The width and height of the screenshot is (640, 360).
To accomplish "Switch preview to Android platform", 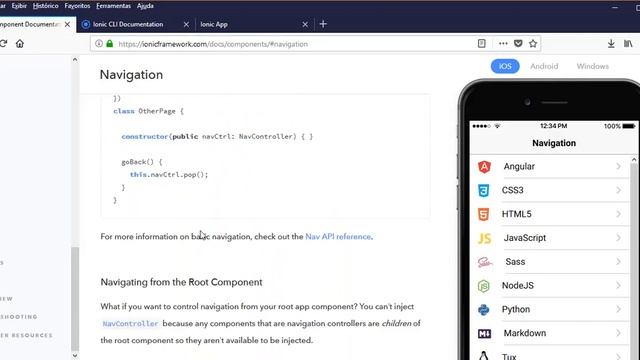I will pyautogui.click(x=544, y=66).
